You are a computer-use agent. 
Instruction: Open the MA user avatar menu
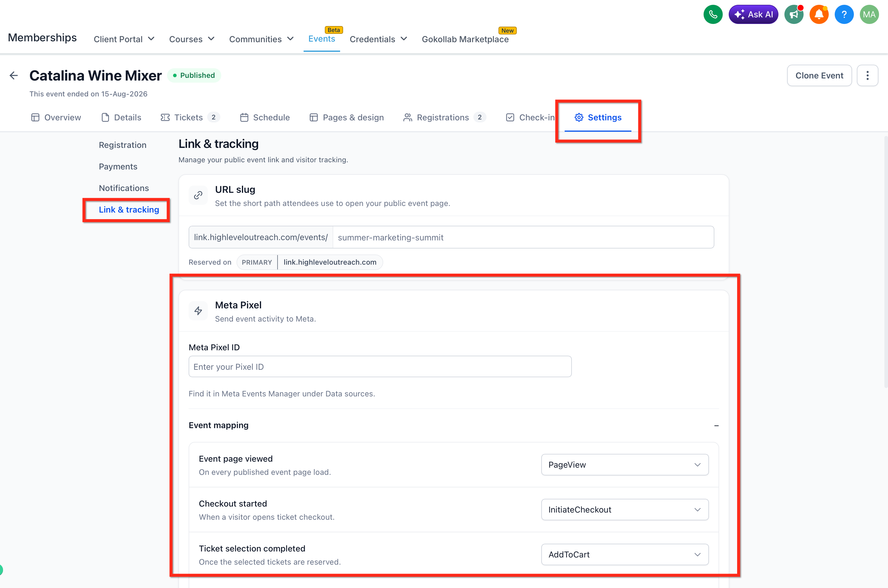pyautogui.click(x=869, y=15)
